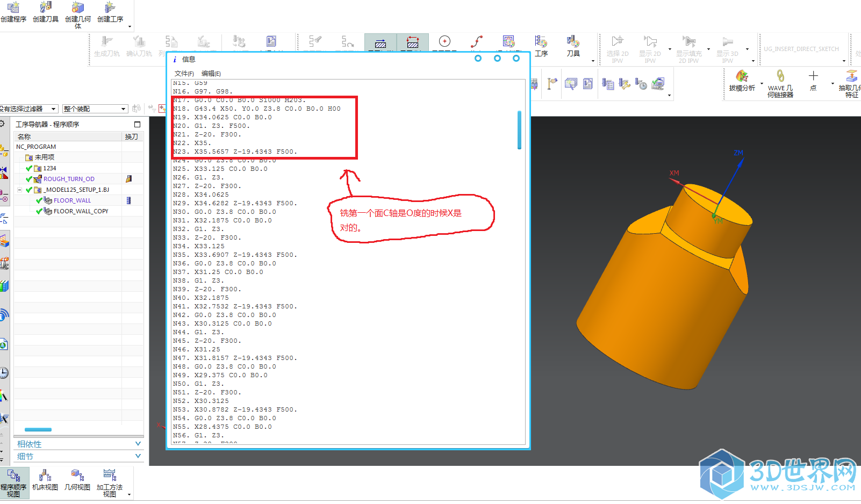
Task: Select the Unused Items (未用项) folder
Action: (x=45, y=157)
